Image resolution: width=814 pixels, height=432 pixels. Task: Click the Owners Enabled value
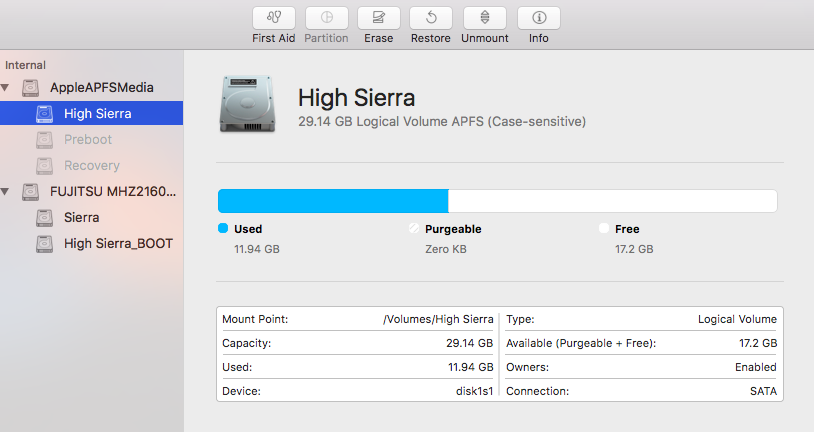tap(756, 367)
